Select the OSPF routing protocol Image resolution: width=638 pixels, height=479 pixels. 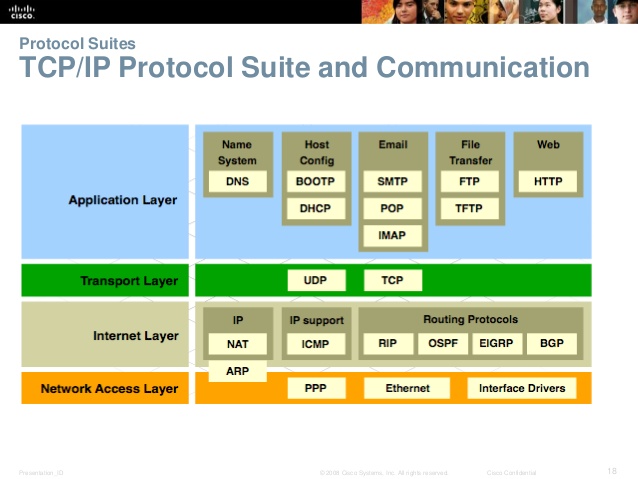[x=443, y=343]
